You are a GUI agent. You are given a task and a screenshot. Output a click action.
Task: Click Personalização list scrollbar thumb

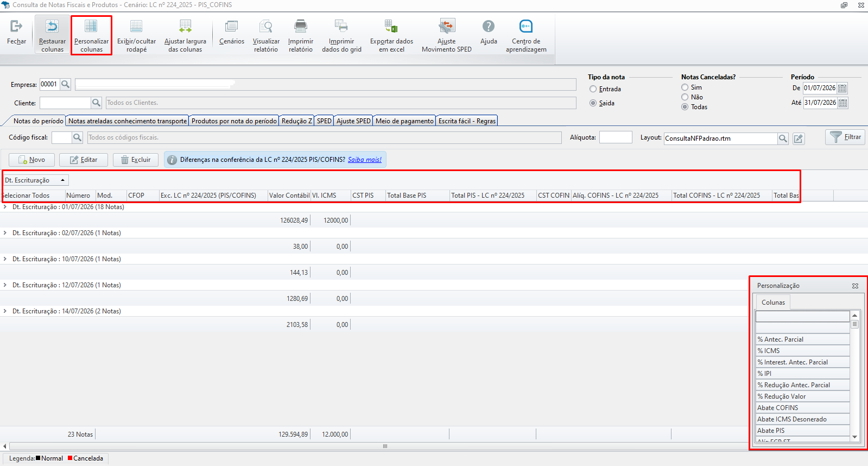point(854,324)
